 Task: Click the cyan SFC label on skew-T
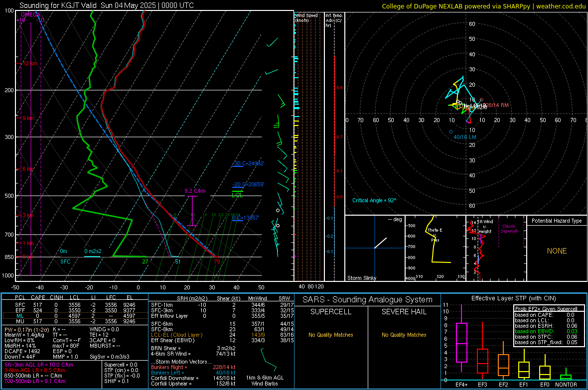point(65,261)
